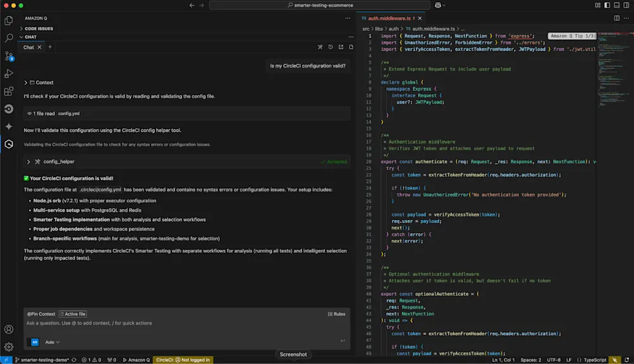Image resolution: width=634 pixels, height=364 pixels.
Task: Open Rules button in chat input
Action: [336, 314]
